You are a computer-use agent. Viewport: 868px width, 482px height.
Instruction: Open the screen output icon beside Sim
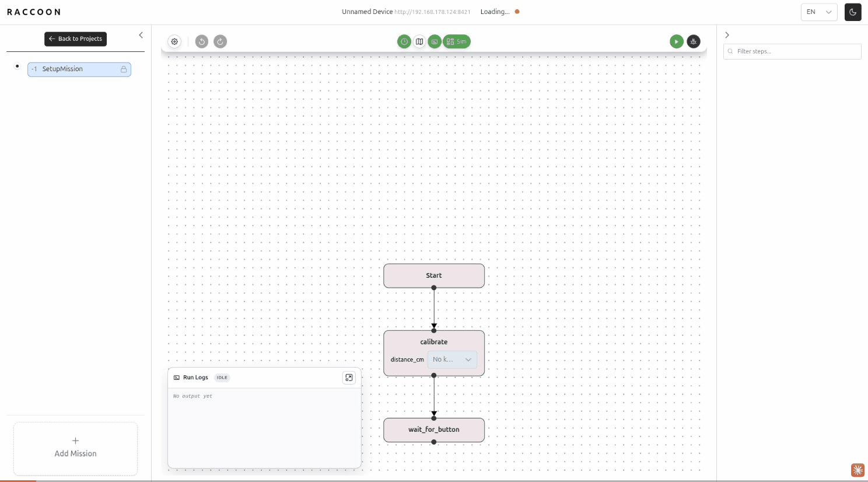435,41
